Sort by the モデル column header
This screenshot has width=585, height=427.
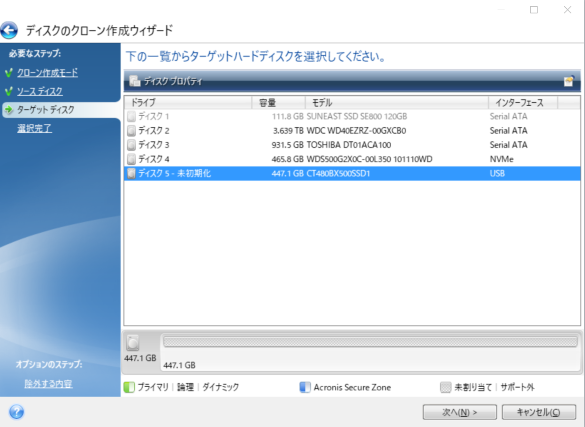[397, 103]
